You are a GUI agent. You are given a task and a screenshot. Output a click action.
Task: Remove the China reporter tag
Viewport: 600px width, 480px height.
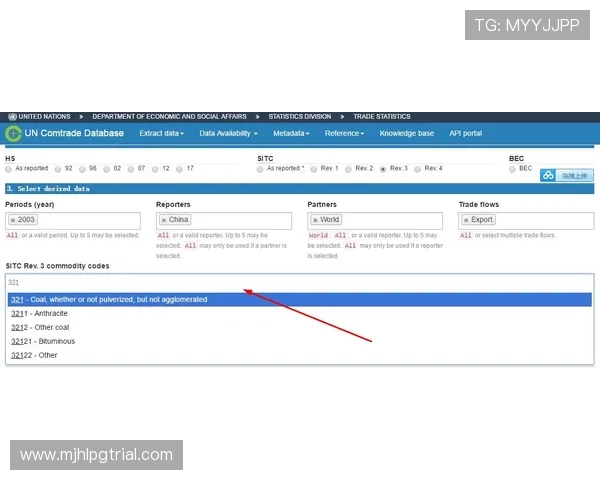(x=163, y=220)
